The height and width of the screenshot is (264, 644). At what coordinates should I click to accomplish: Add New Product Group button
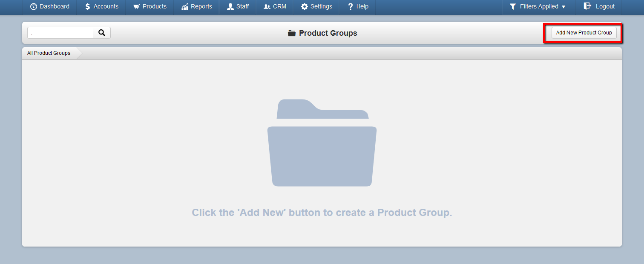[584, 33]
